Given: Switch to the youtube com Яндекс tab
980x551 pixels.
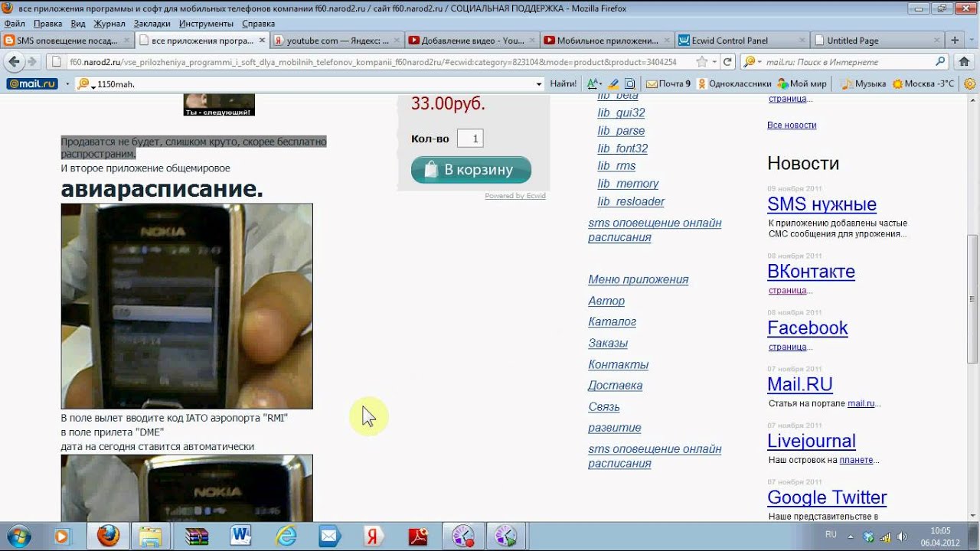Looking at the screenshot, I should 338,41.
